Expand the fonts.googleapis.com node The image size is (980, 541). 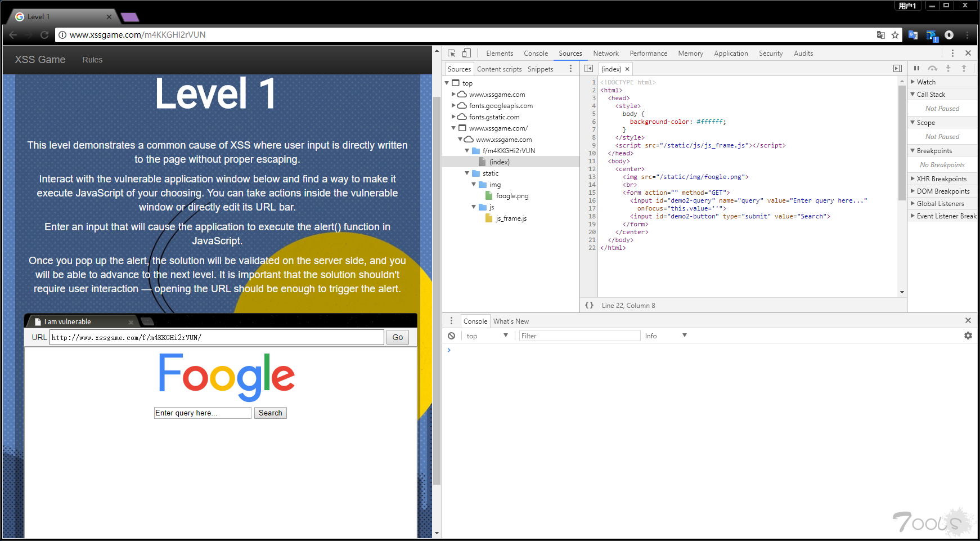[453, 105]
